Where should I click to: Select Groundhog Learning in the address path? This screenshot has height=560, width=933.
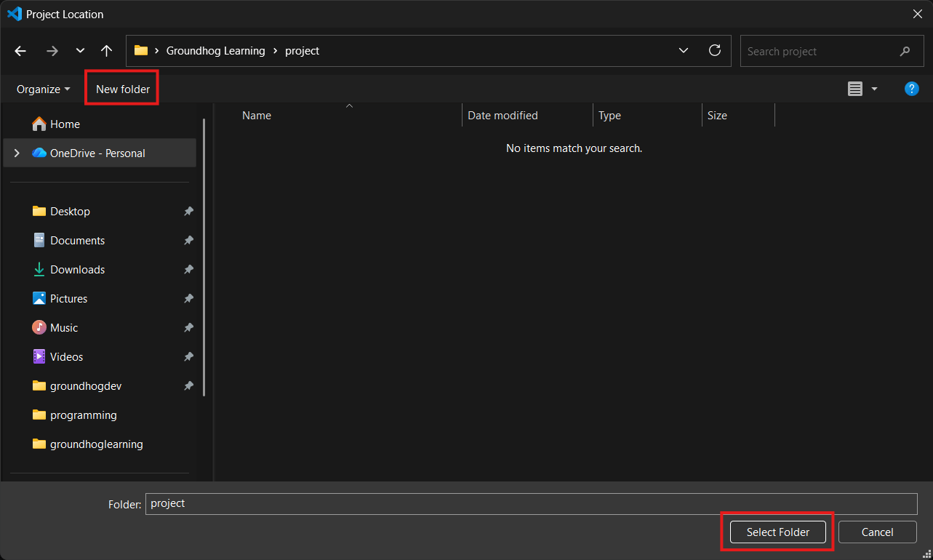coord(216,51)
